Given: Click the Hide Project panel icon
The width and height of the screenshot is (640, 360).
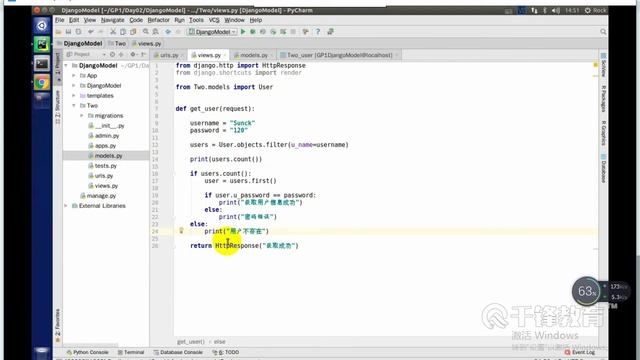Looking at the screenshot, I should 143,54.
